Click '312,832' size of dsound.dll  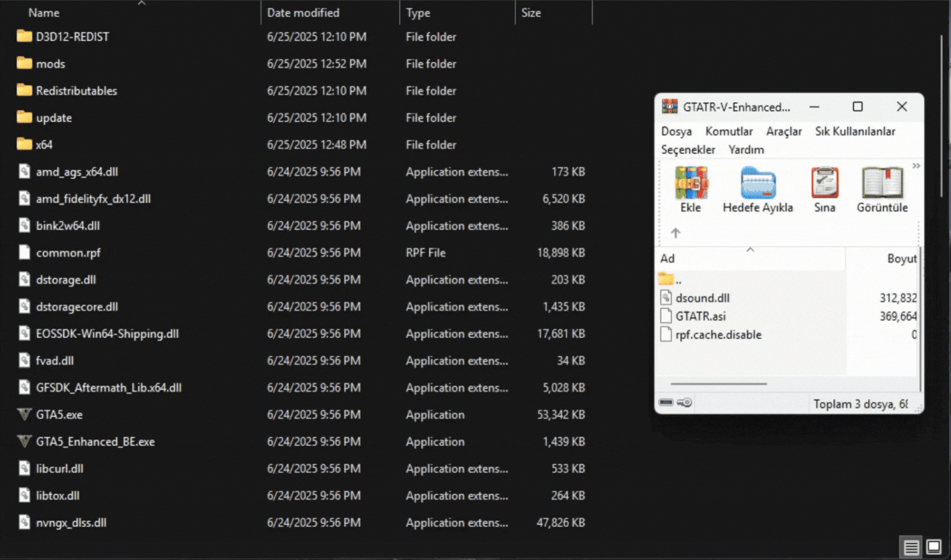[898, 298]
